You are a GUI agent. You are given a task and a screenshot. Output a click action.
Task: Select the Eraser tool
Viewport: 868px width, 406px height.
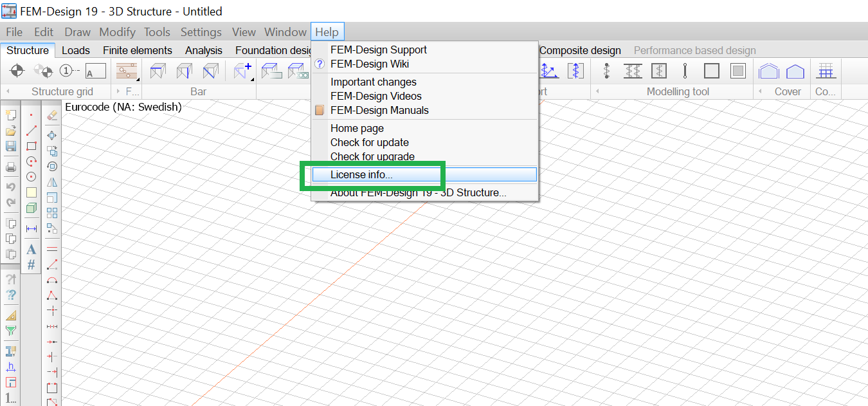tap(52, 115)
